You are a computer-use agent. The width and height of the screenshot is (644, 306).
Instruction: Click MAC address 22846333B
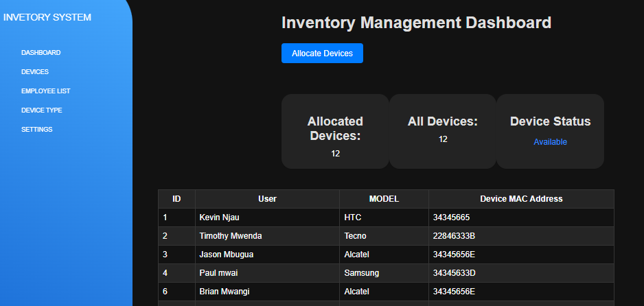pyautogui.click(x=521, y=236)
